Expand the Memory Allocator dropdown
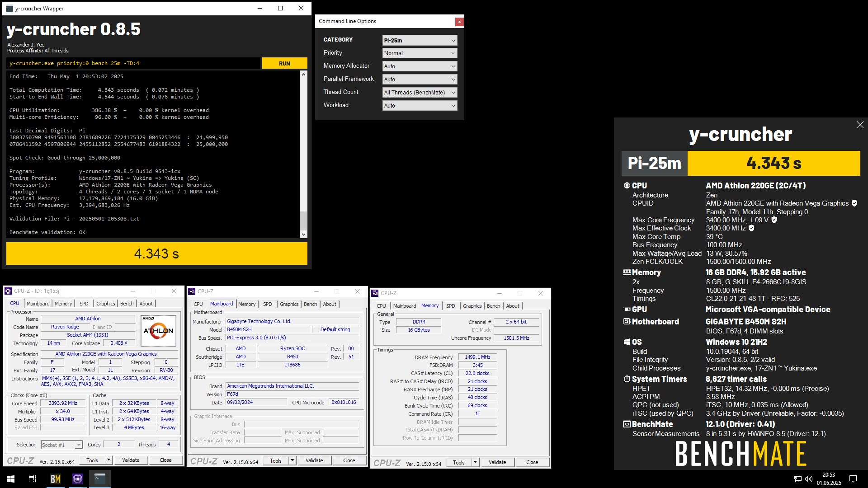The image size is (868, 488). (420, 66)
